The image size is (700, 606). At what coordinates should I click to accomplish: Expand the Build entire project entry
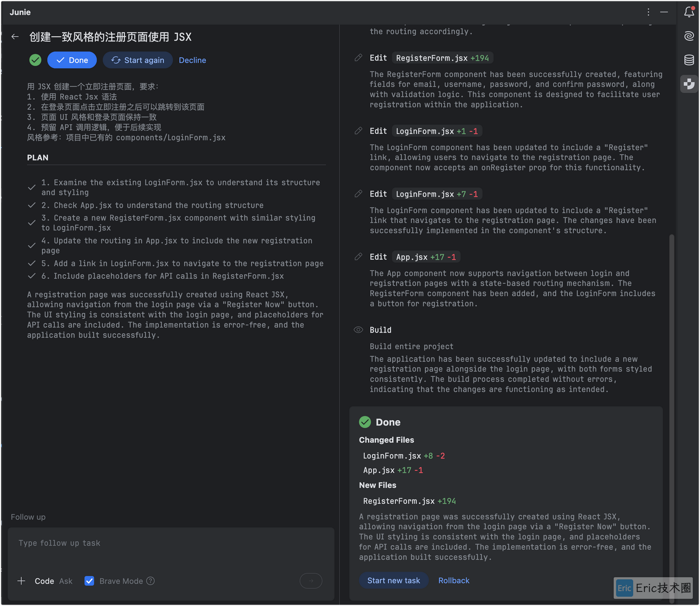[411, 346]
